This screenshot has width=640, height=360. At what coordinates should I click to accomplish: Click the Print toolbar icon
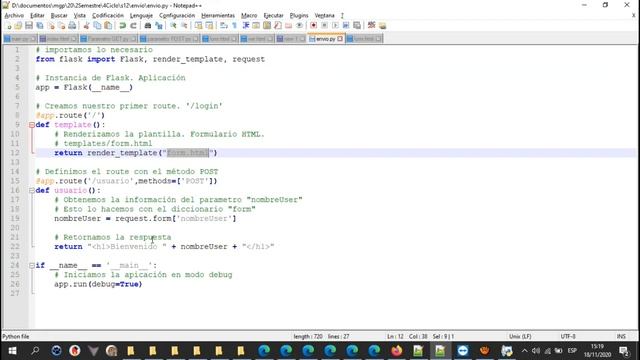pyautogui.click(x=72, y=26)
